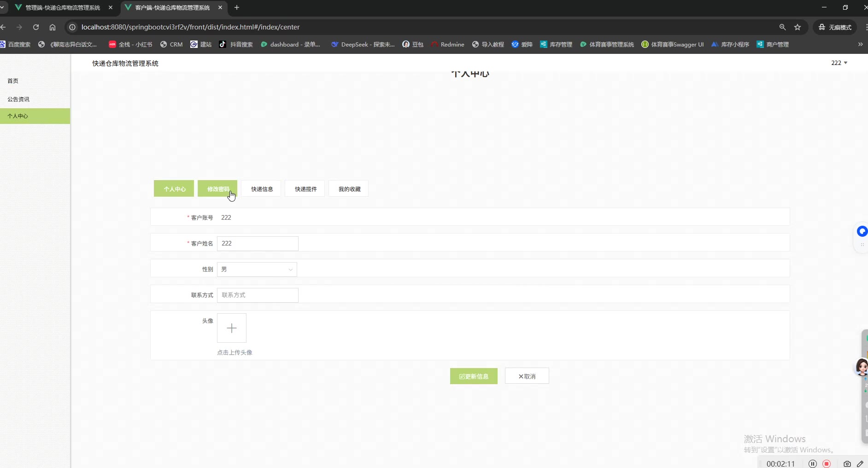Screen dimensions: 868x468
Task: Click the 点击上传头像 hint text
Action: click(x=235, y=352)
